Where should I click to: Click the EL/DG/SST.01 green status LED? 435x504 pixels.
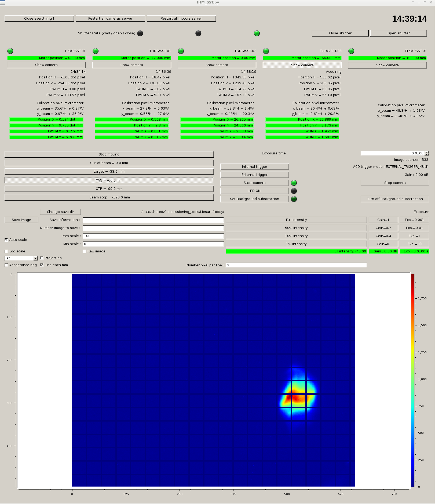click(x=351, y=51)
